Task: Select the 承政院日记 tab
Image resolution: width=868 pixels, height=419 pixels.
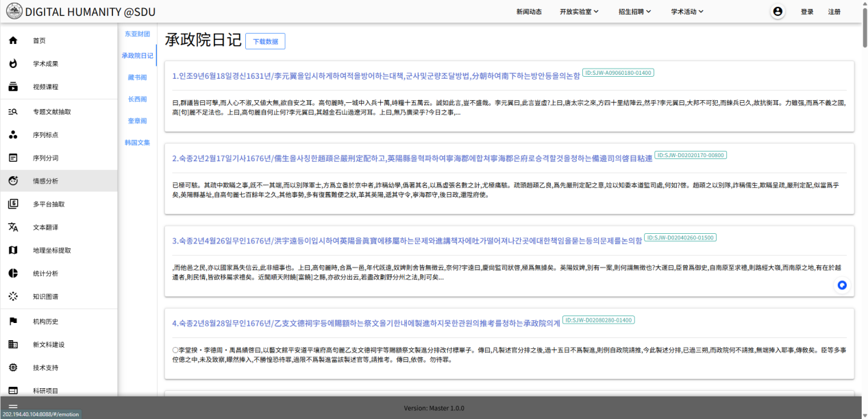Action: pos(137,56)
